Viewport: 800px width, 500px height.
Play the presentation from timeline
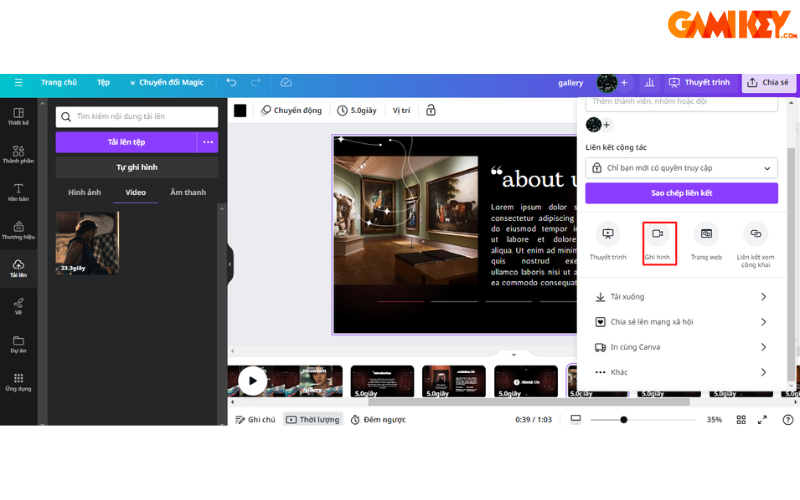point(252,381)
